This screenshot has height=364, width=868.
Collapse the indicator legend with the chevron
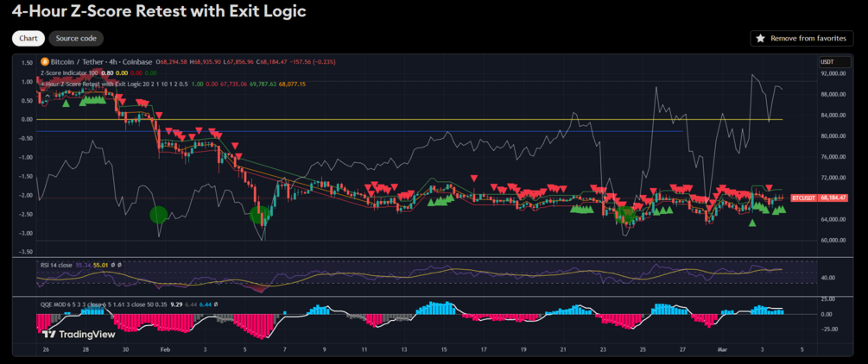(x=48, y=97)
